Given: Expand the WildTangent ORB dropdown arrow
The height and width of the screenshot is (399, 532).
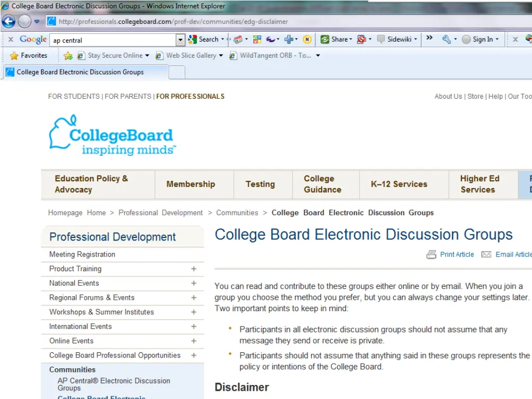Looking at the screenshot, I should [318, 55].
